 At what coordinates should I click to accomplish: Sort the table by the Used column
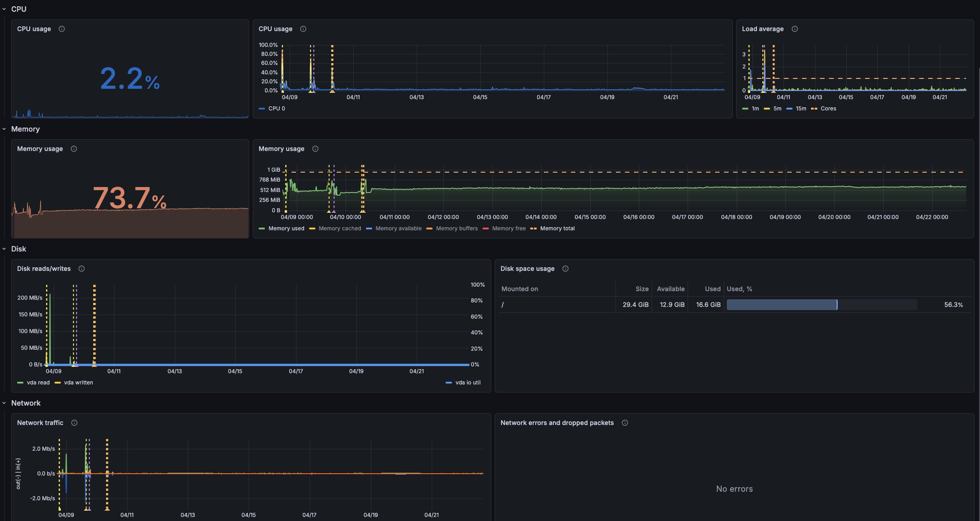pyautogui.click(x=712, y=288)
